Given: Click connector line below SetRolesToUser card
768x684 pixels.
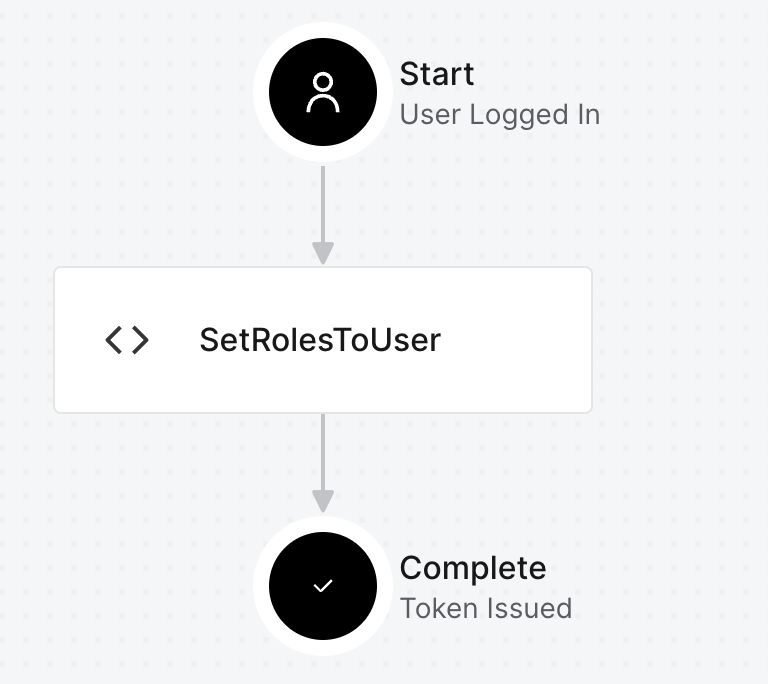Looking at the screenshot, I should 322,450.
